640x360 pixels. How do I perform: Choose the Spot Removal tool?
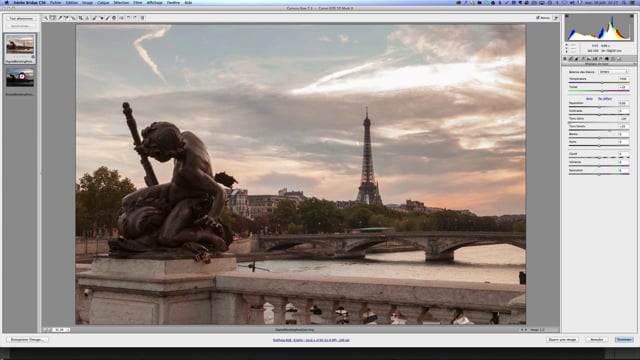click(x=94, y=18)
